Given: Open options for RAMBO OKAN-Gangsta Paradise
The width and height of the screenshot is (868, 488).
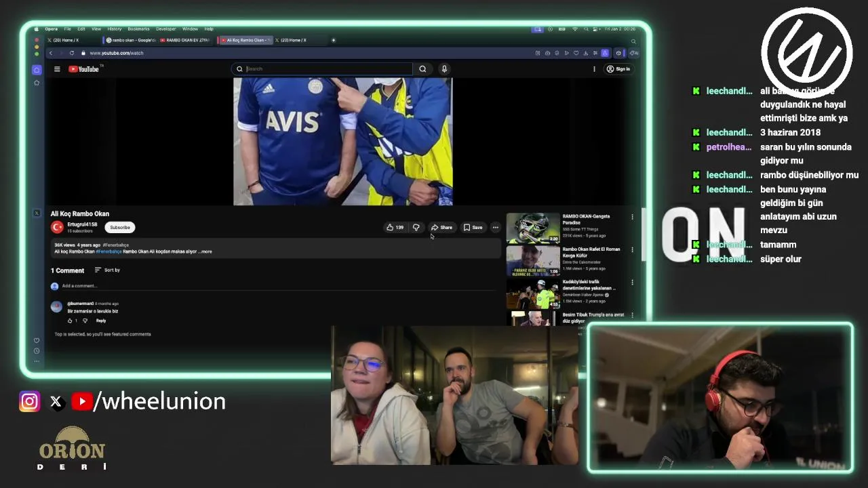Looking at the screenshot, I should click(632, 218).
